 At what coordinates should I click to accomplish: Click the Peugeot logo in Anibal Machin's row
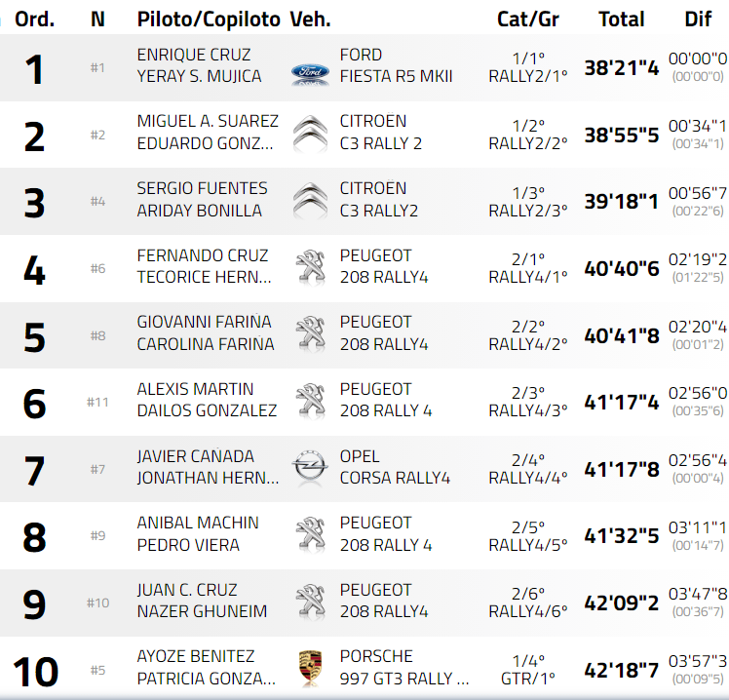point(310,534)
